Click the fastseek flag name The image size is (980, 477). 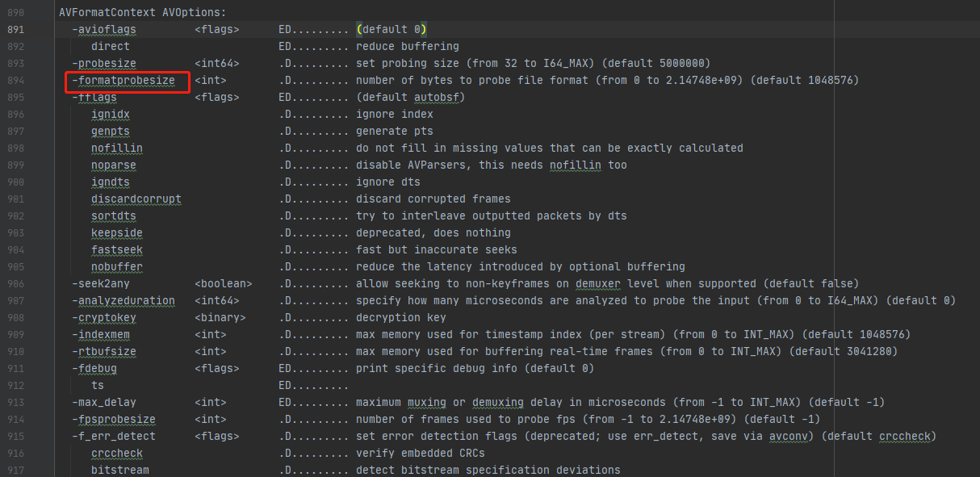point(117,250)
